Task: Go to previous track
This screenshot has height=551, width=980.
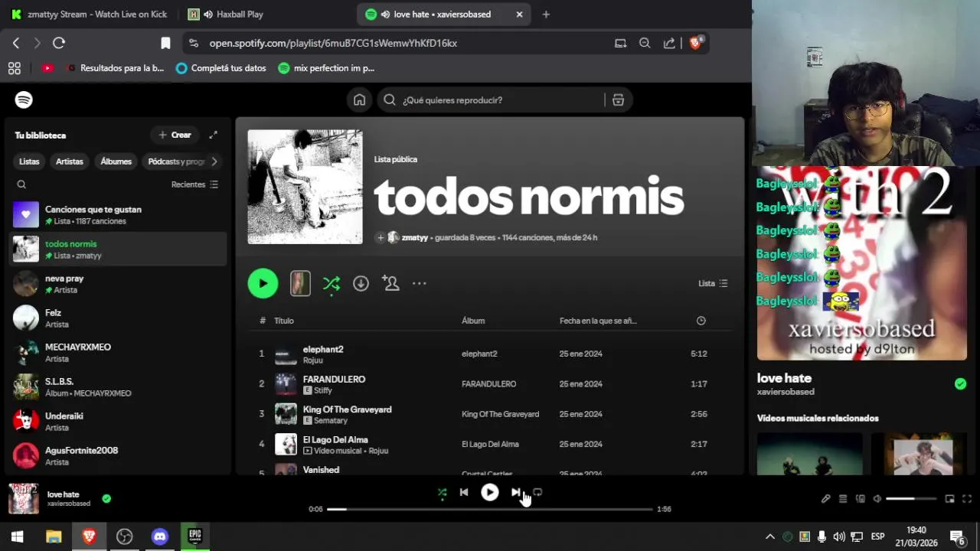Action: pyautogui.click(x=464, y=492)
